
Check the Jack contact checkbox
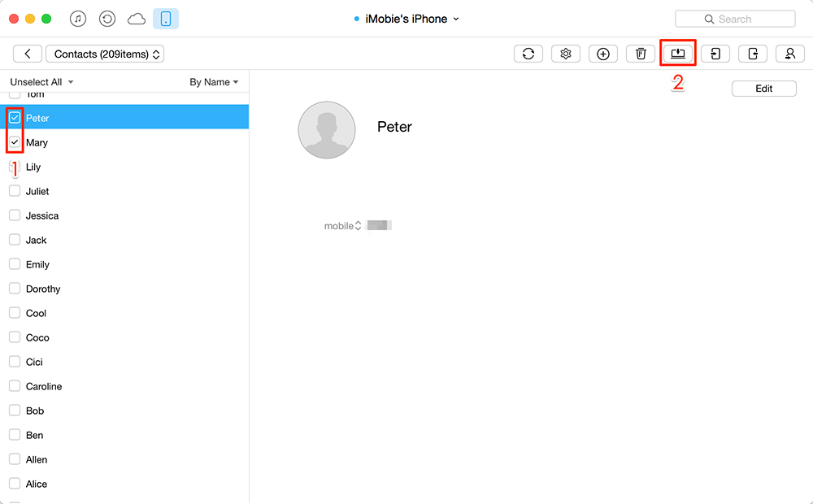(x=15, y=240)
